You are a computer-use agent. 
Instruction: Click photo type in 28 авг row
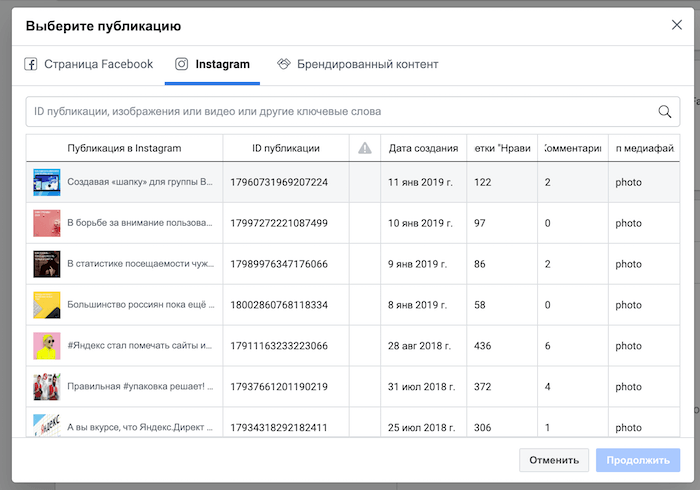tap(629, 346)
